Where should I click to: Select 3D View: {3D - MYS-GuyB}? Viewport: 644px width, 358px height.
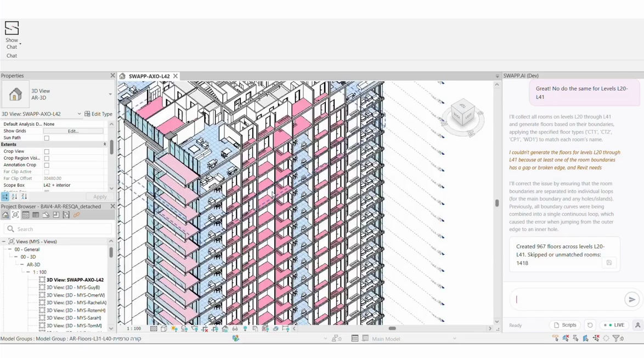click(x=73, y=287)
